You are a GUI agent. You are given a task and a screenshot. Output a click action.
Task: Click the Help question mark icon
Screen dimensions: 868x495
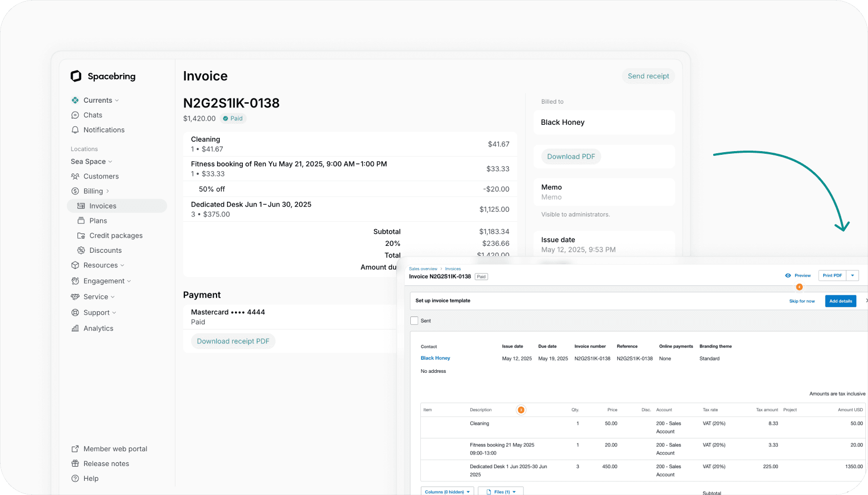pyautogui.click(x=75, y=478)
